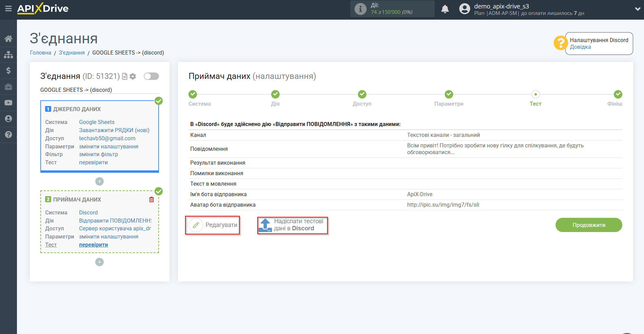Click Сервер користувача apix_dr link

pos(115,228)
